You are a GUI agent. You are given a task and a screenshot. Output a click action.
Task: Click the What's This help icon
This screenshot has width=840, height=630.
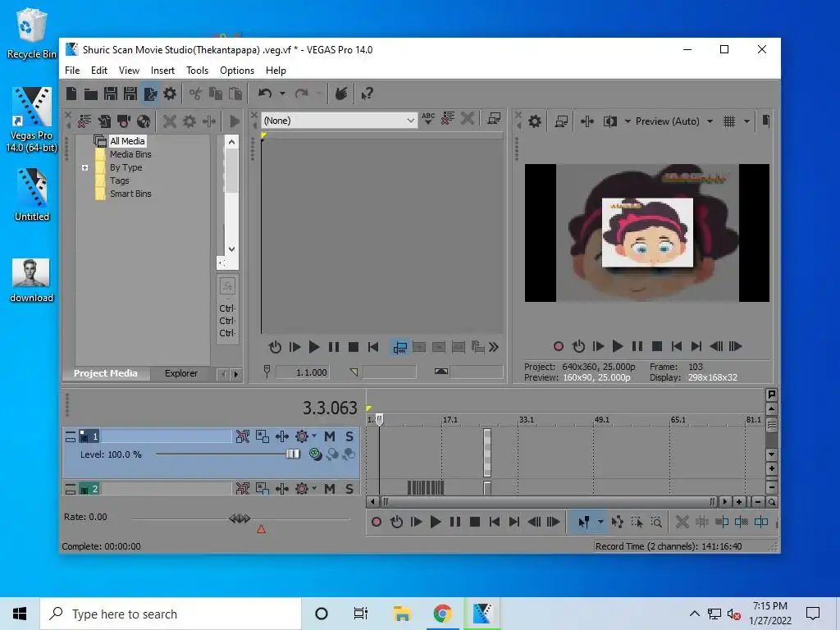[367, 94]
